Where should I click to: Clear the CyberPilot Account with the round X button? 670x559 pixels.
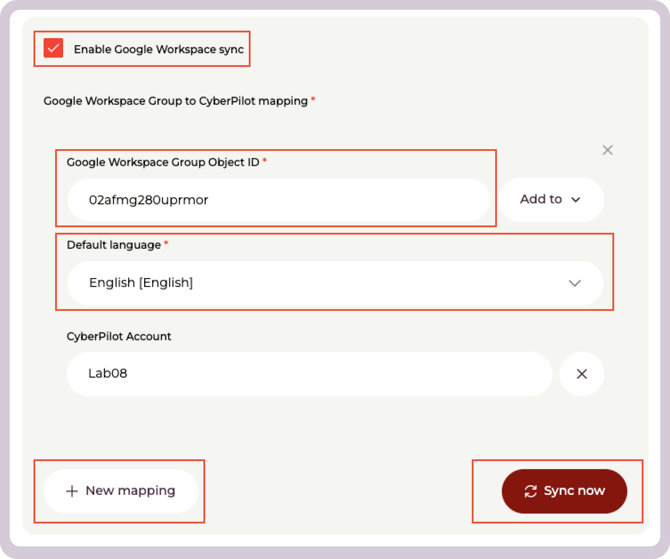(x=581, y=374)
